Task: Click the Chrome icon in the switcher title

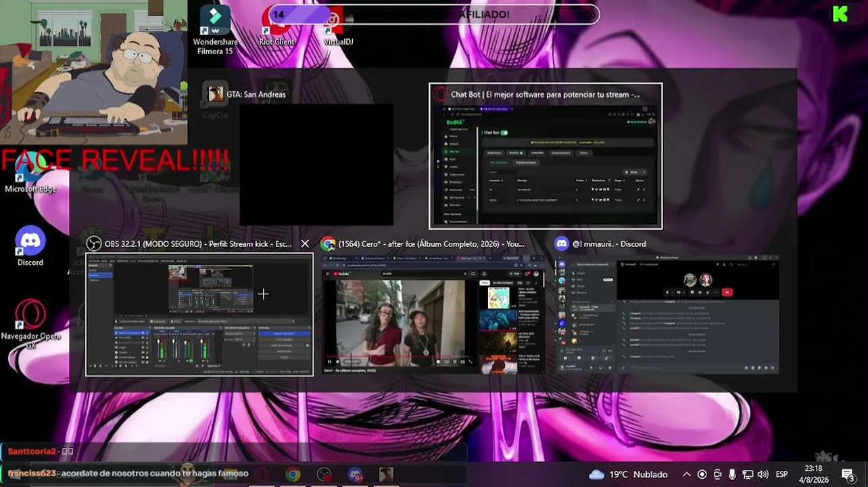Action: pos(329,243)
